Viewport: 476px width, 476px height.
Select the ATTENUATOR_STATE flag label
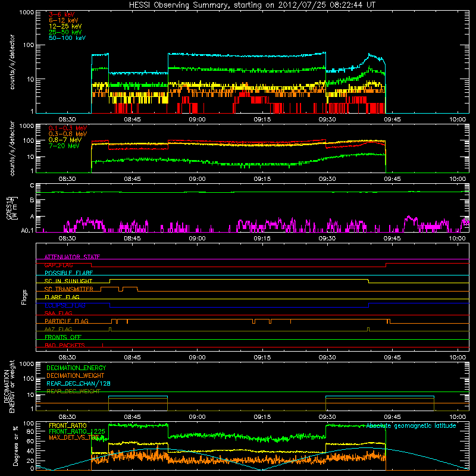[72, 257]
